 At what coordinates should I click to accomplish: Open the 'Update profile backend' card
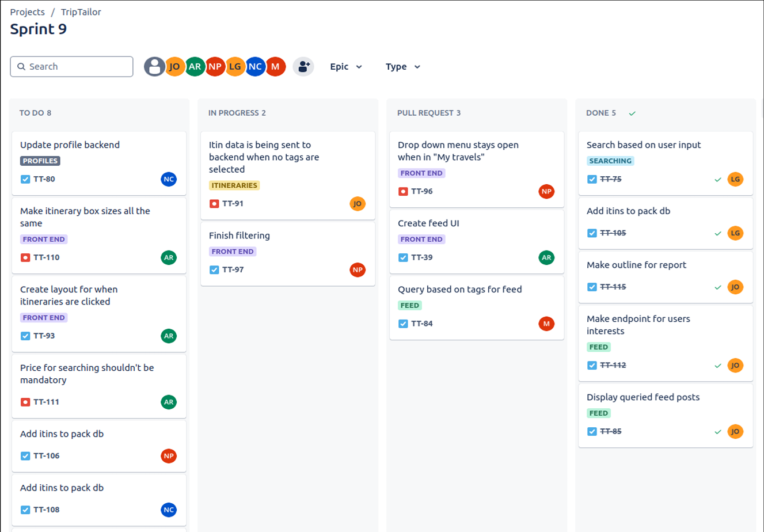pos(99,163)
